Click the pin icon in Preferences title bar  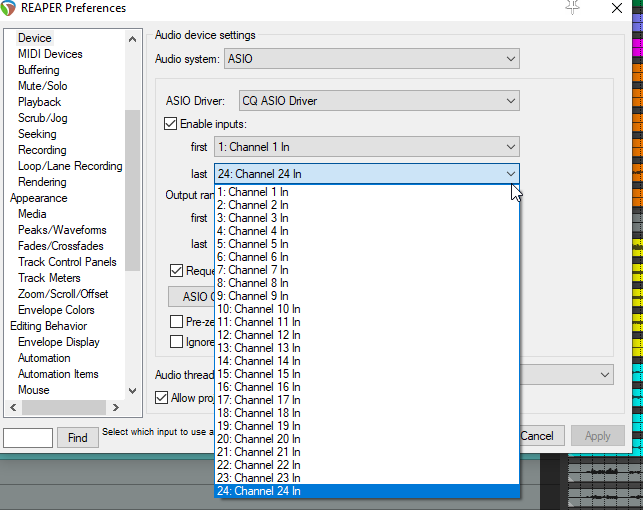[572, 7]
